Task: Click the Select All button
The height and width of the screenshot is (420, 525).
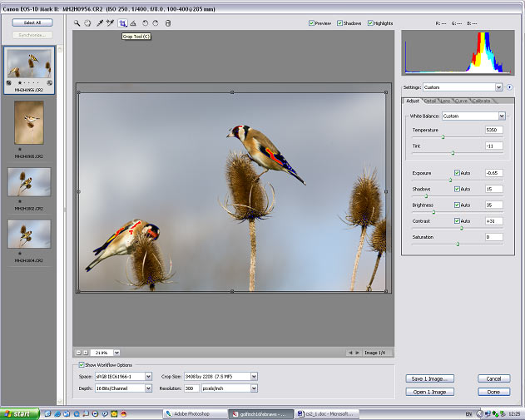Action: [32, 22]
